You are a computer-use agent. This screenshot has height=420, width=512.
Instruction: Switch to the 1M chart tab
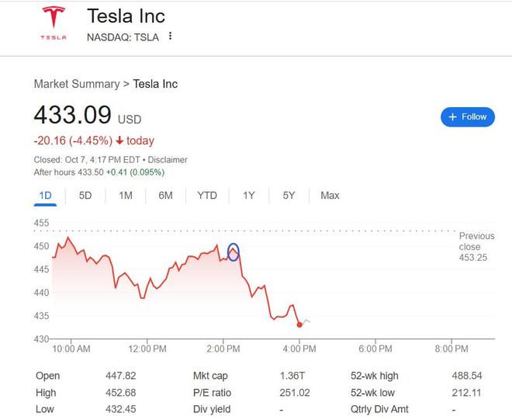click(x=125, y=196)
